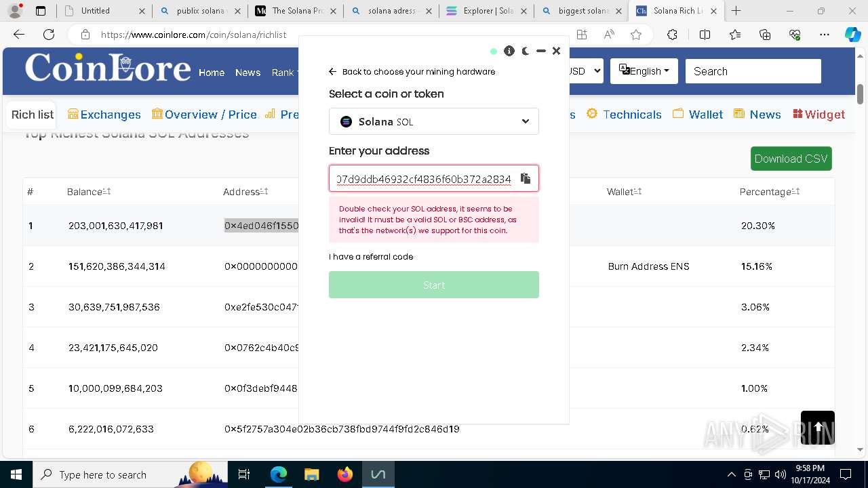Switch to the Untitled browser tab
The image size is (868, 488).
(104, 11)
